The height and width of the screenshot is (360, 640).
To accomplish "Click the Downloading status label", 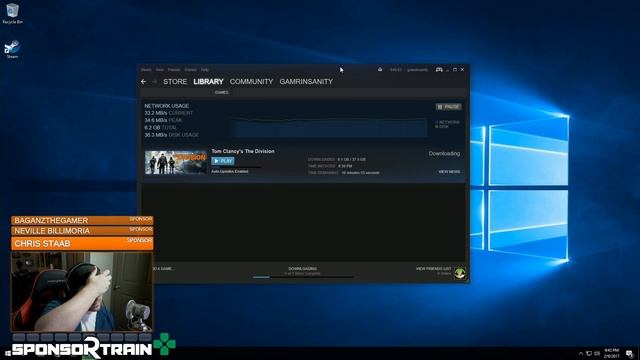I will pos(444,153).
